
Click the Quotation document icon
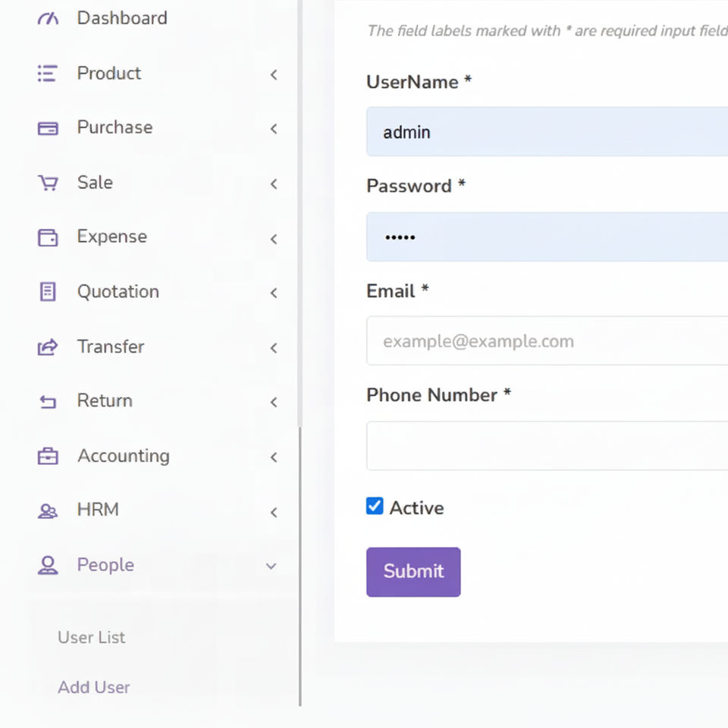coord(48,292)
